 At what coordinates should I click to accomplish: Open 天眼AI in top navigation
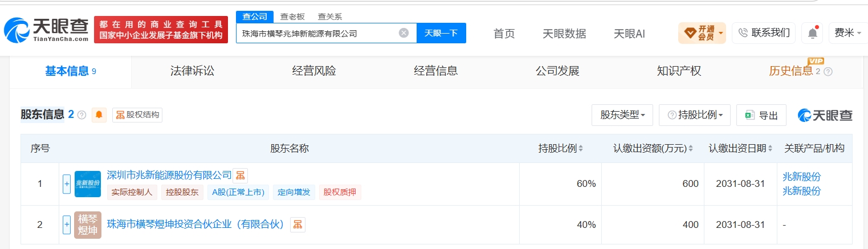(629, 34)
